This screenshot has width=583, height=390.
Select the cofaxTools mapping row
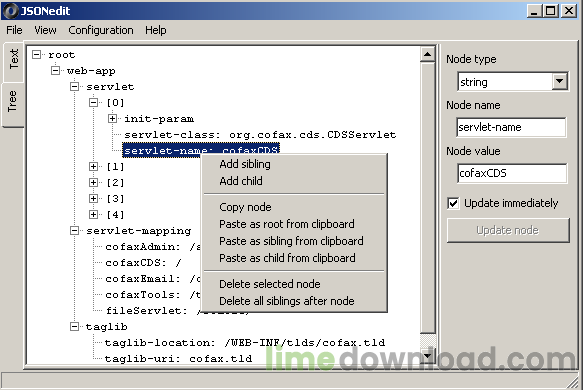(153, 295)
